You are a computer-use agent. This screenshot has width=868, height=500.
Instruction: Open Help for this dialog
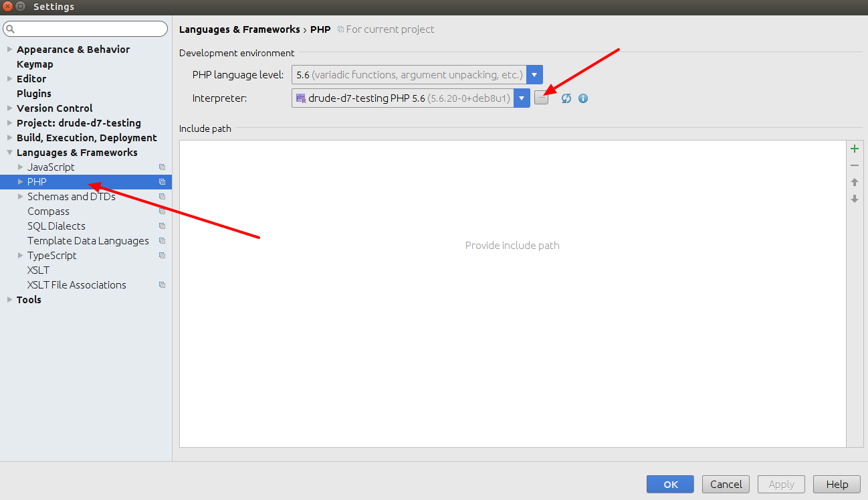tap(837, 485)
